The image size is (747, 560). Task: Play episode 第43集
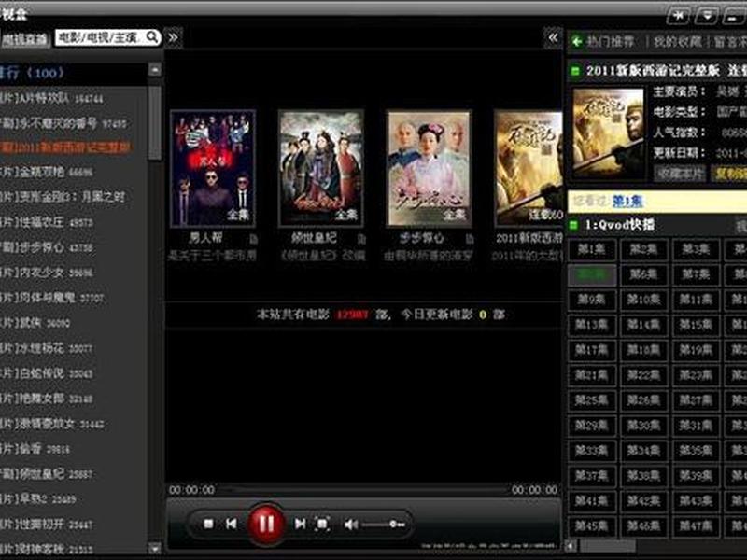pyautogui.click(x=696, y=501)
